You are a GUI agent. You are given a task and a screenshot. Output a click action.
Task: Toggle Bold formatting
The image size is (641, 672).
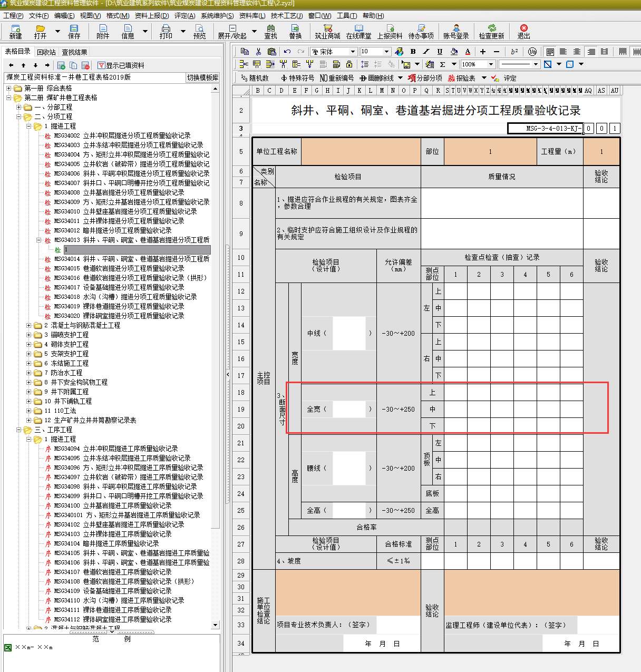click(413, 51)
